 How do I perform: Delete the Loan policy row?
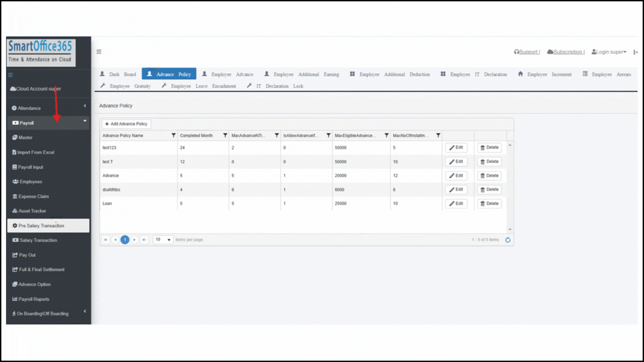[489, 203]
